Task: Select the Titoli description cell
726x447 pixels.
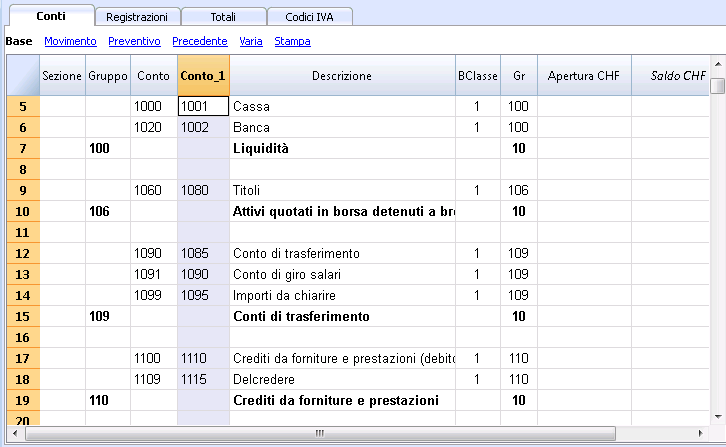Action: click(x=342, y=190)
